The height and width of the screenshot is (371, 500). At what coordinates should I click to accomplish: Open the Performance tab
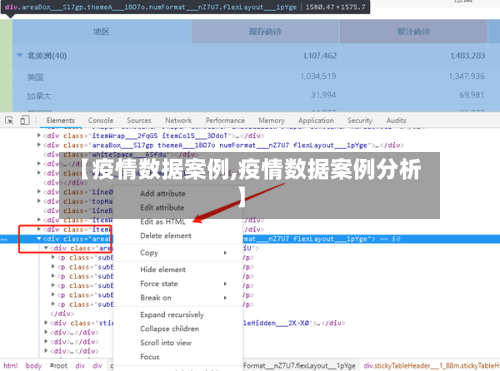(225, 120)
